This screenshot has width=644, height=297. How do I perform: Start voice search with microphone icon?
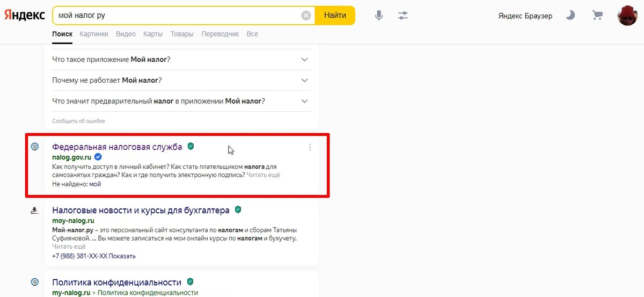[379, 16]
